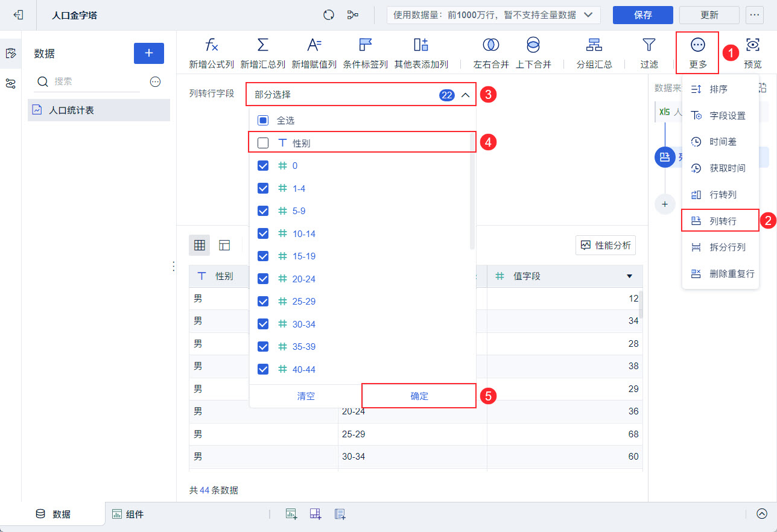The width and height of the screenshot is (777, 532).
Task: Click the circular refresh icon in the top bar
Action: (x=329, y=15)
